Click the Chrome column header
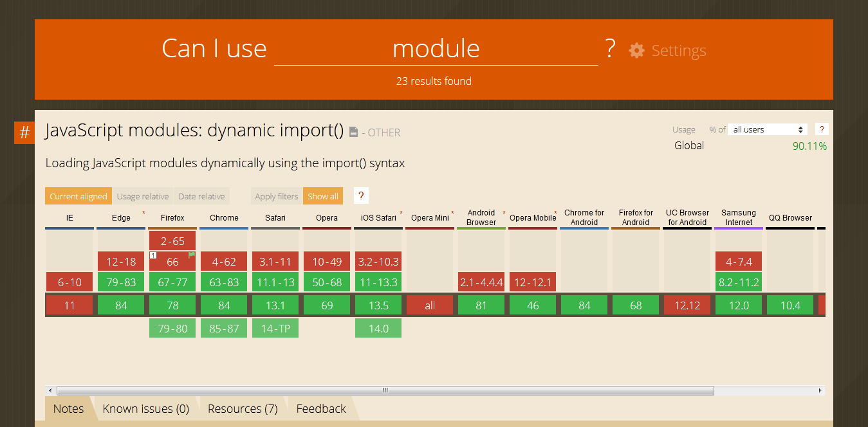868x427 pixels. pos(224,218)
